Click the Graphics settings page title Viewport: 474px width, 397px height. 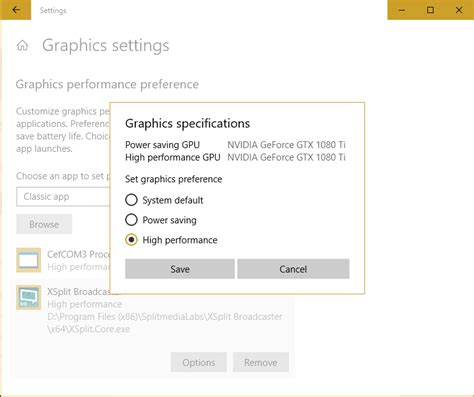[x=106, y=46]
